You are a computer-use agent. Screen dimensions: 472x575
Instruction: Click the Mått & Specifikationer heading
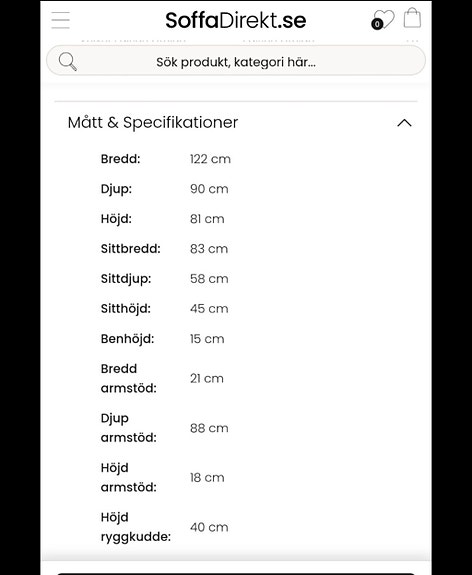coord(153,122)
